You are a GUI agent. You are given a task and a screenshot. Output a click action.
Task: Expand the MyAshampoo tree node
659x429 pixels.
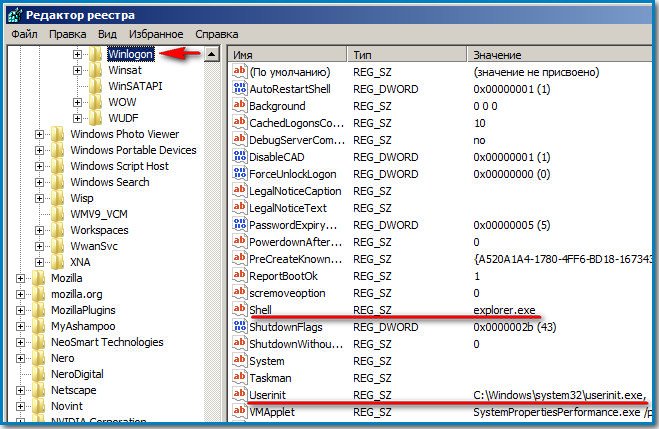(x=21, y=326)
